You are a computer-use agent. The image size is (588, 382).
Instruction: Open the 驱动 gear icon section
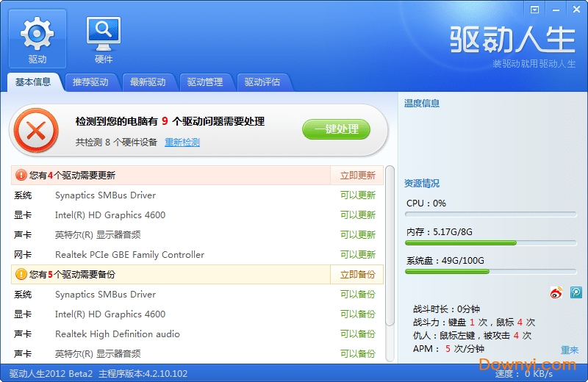coord(37,39)
